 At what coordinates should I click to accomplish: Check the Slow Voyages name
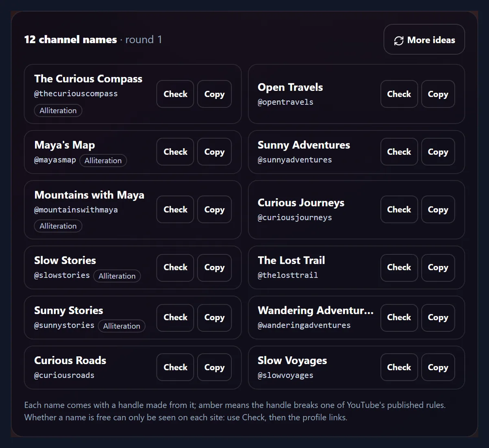pos(399,367)
